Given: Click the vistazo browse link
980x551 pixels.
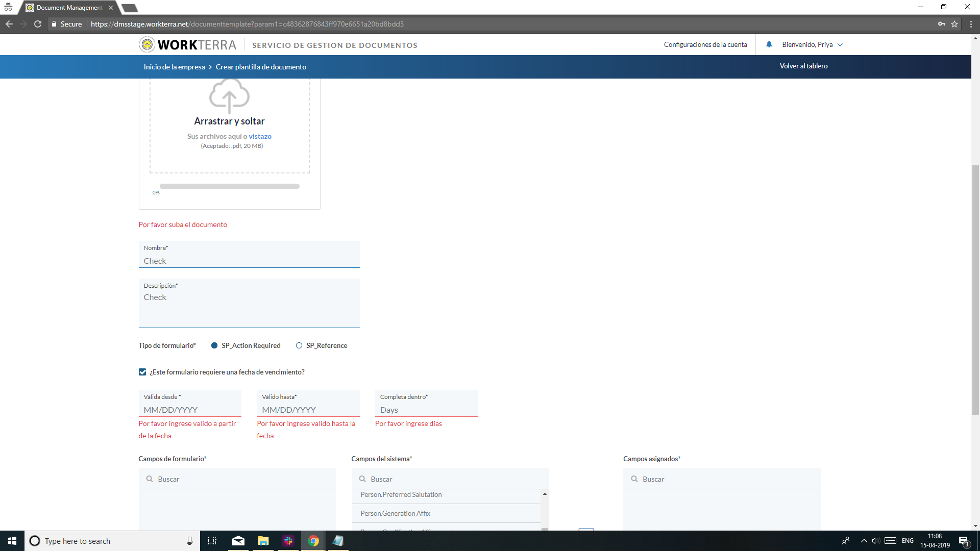Looking at the screenshot, I should point(260,136).
